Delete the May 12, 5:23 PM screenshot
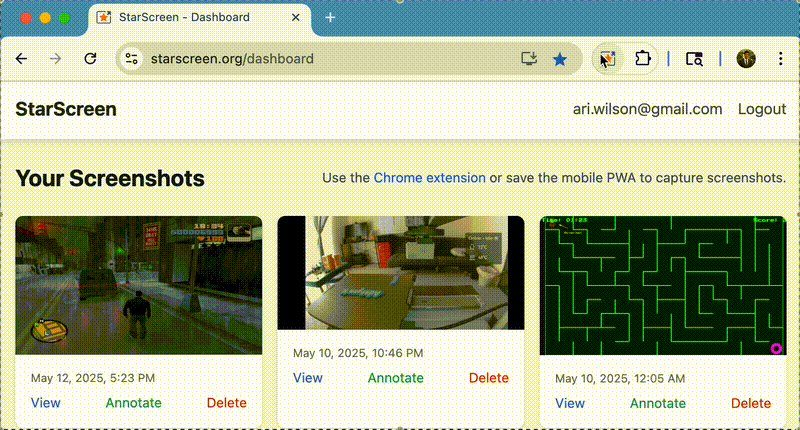This screenshot has width=800, height=430. [227, 403]
